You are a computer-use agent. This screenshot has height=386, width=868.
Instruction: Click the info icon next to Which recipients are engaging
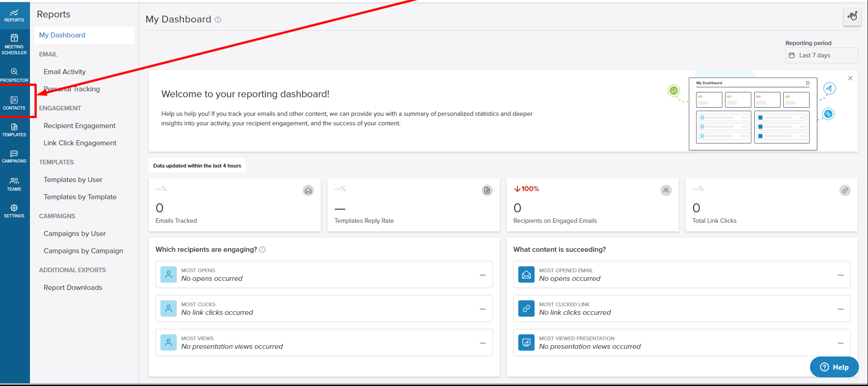(262, 249)
